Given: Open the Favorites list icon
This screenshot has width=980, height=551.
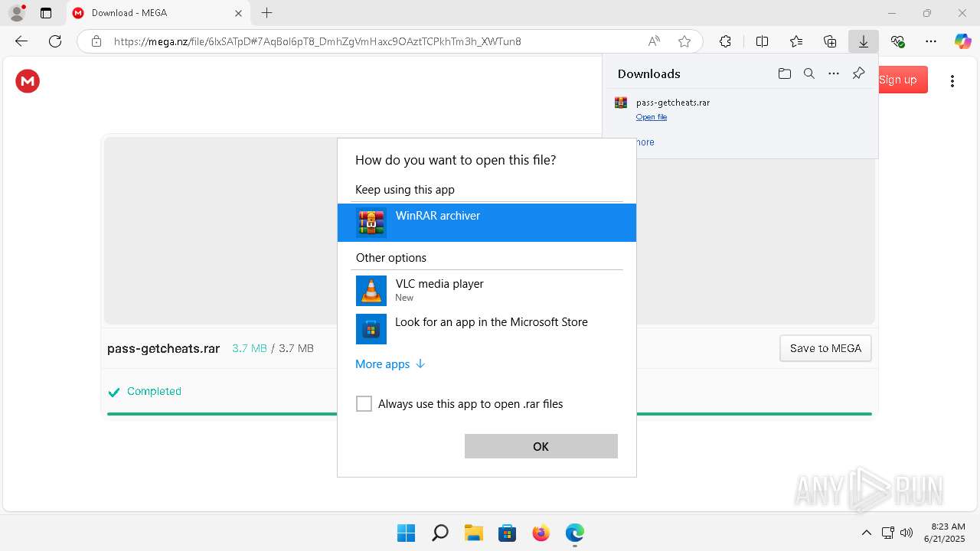Looking at the screenshot, I should 796,41.
